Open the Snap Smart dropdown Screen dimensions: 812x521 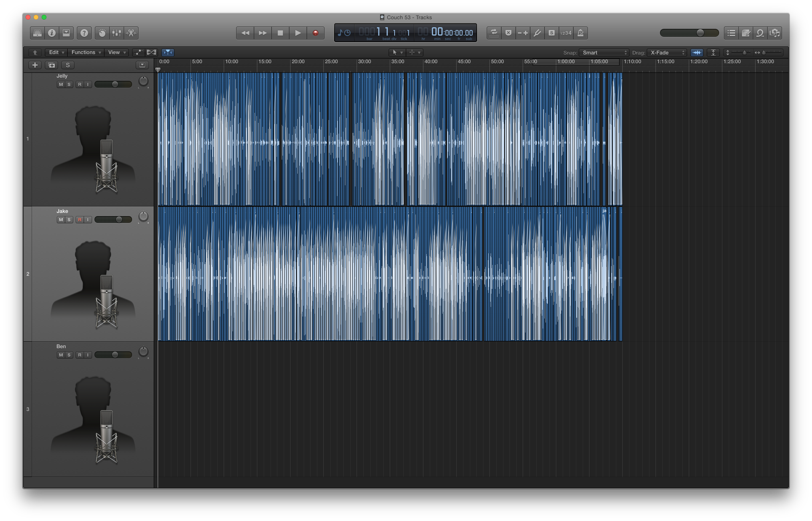(604, 52)
